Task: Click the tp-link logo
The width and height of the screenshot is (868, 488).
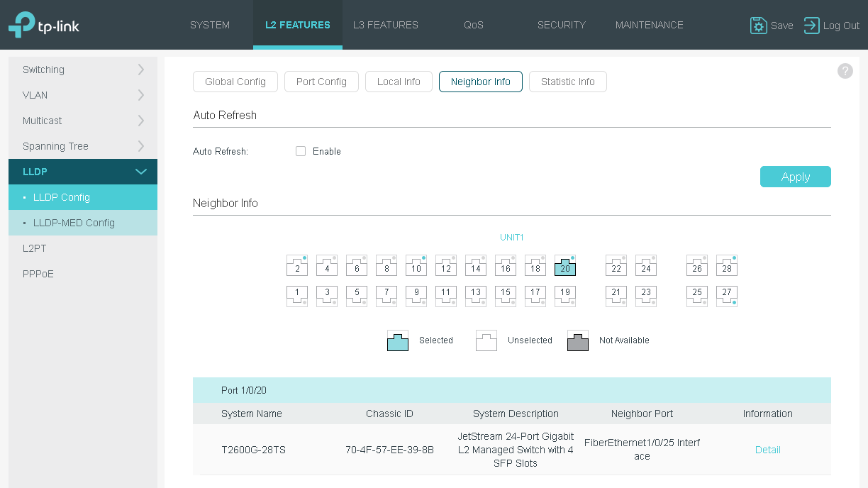Action: coord(44,26)
